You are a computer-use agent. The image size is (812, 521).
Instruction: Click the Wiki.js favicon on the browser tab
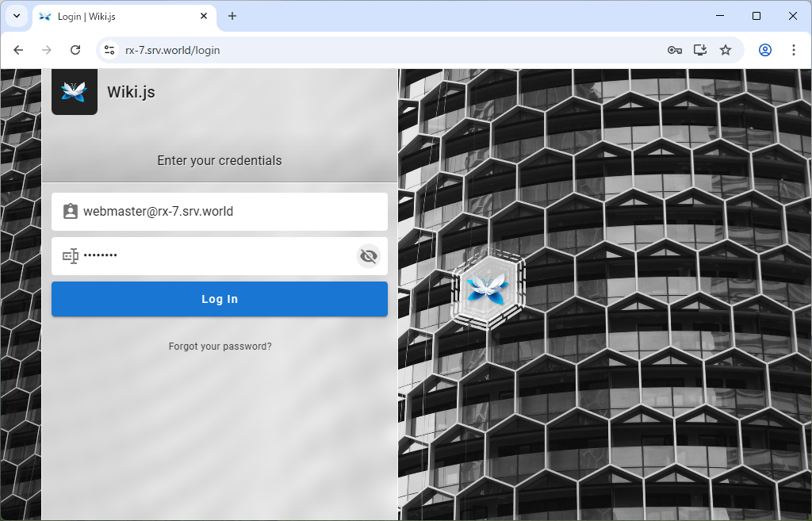[44, 16]
